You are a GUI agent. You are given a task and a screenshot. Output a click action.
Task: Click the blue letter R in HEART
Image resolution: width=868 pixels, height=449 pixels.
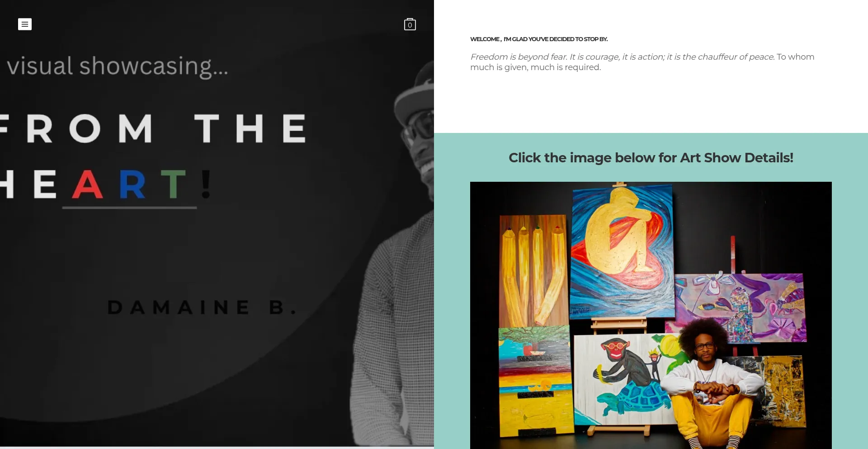(x=132, y=184)
